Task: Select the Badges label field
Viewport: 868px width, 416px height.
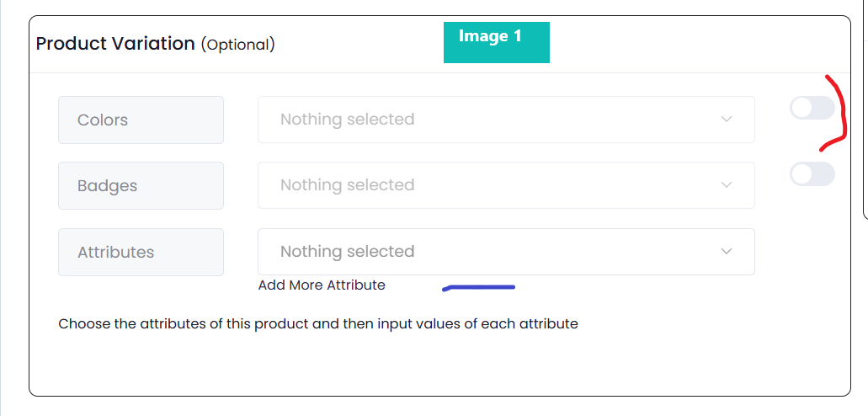Action: [x=141, y=185]
